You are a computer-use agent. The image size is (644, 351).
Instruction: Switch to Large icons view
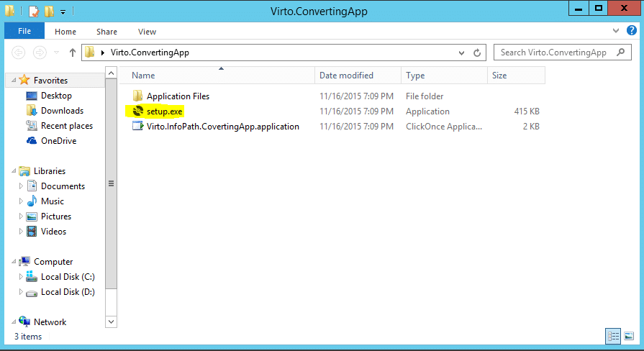(629, 336)
